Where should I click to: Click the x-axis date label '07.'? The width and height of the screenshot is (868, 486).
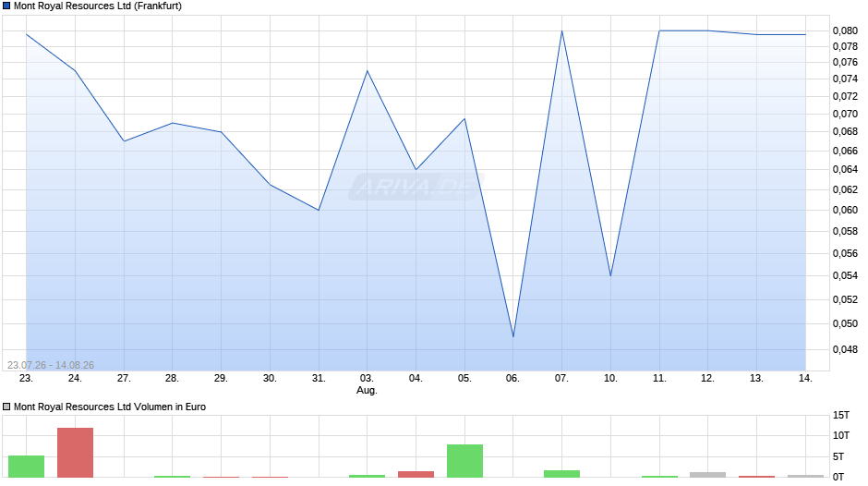[x=561, y=379]
